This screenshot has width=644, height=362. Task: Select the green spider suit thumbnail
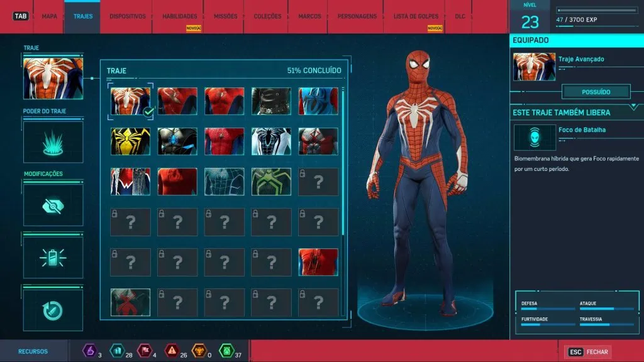pos(271,182)
